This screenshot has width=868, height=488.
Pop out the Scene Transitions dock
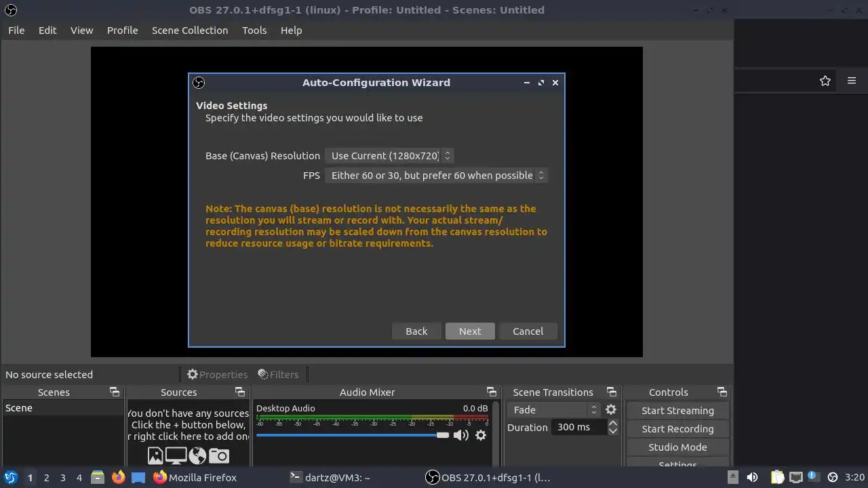(x=612, y=392)
